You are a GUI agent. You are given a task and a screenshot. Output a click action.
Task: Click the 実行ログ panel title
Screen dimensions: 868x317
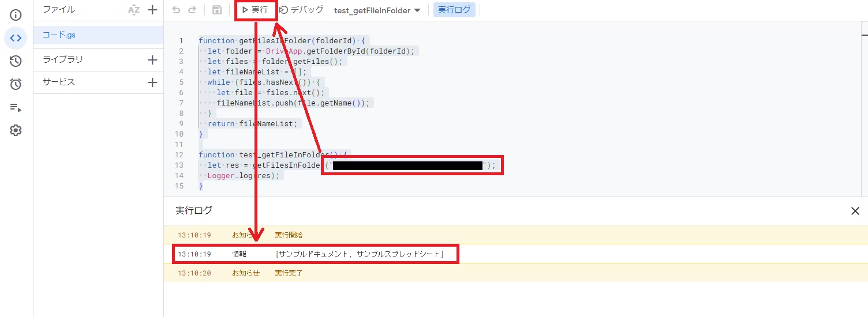(x=194, y=211)
